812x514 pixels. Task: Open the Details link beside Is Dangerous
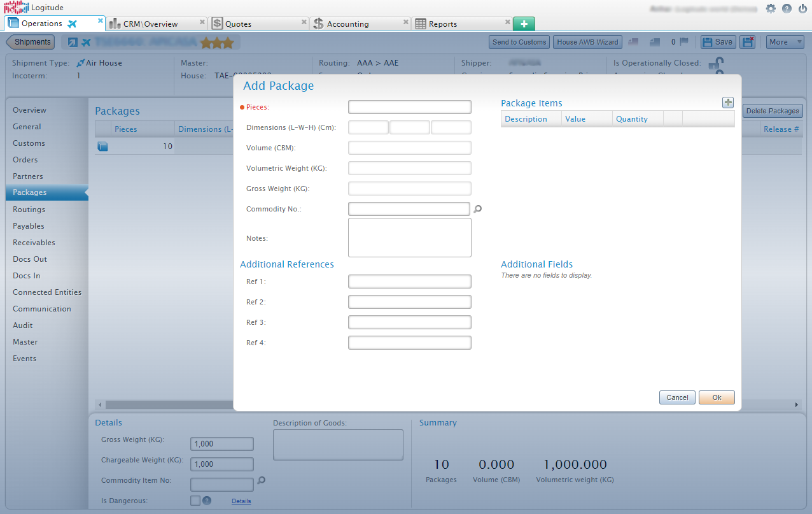point(241,501)
